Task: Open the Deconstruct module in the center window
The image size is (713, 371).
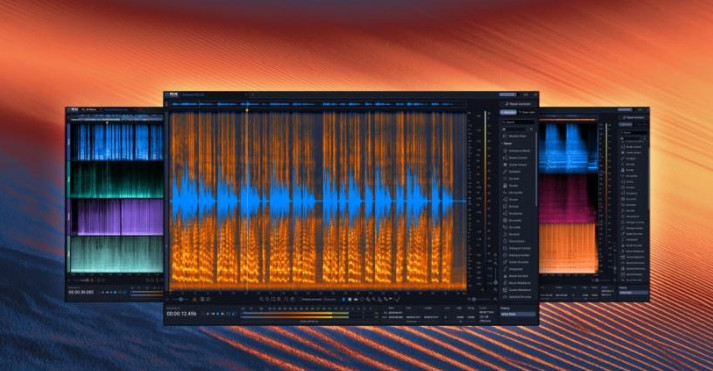Action: [x=514, y=241]
